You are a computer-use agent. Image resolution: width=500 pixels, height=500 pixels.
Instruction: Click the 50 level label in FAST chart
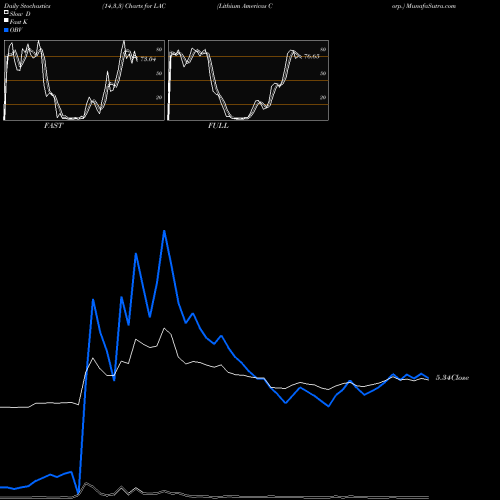[159, 73]
